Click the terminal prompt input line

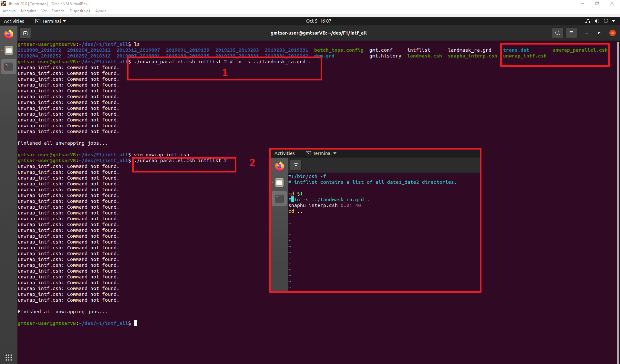coord(135,323)
